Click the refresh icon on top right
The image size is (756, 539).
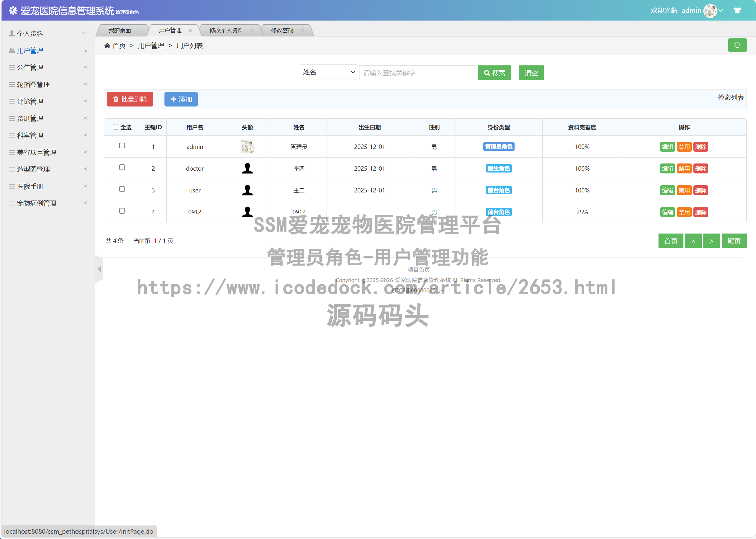(737, 45)
